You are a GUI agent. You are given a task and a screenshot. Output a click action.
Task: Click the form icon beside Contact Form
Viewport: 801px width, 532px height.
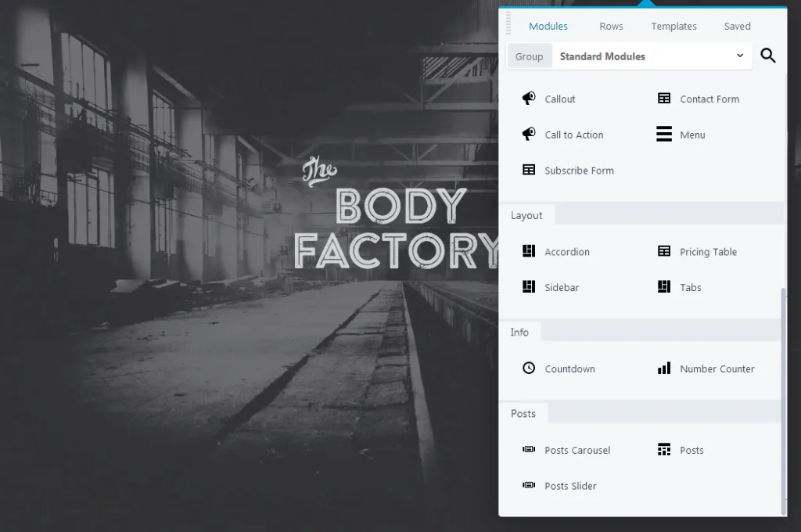coord(664,98)
